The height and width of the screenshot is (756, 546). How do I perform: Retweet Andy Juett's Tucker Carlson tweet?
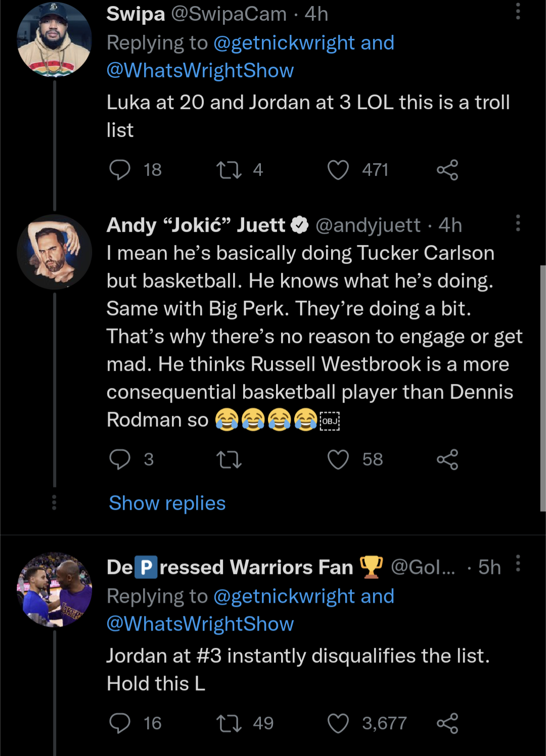(x=229, y=460)
